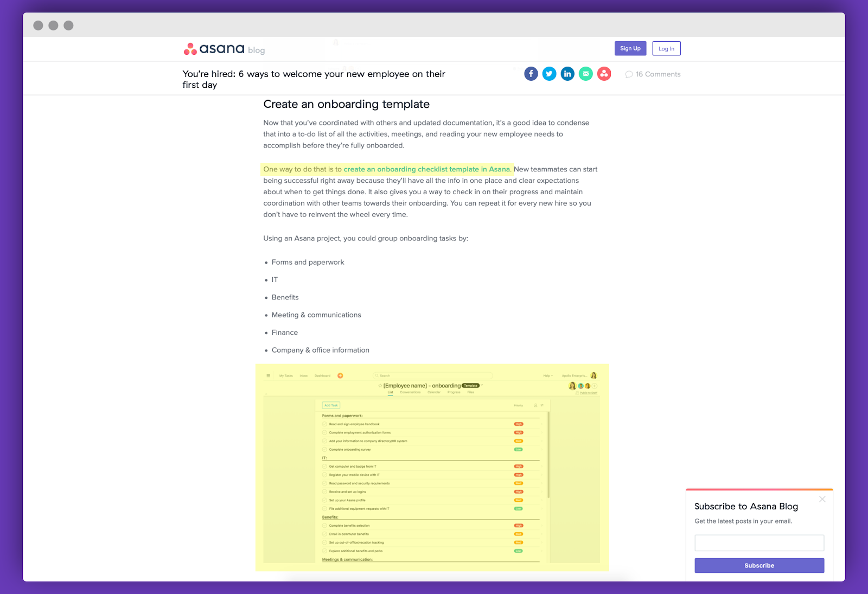Check off 'Get computer and badge from IT'
This screenshot has width=868, height=594.
[325, 467]
